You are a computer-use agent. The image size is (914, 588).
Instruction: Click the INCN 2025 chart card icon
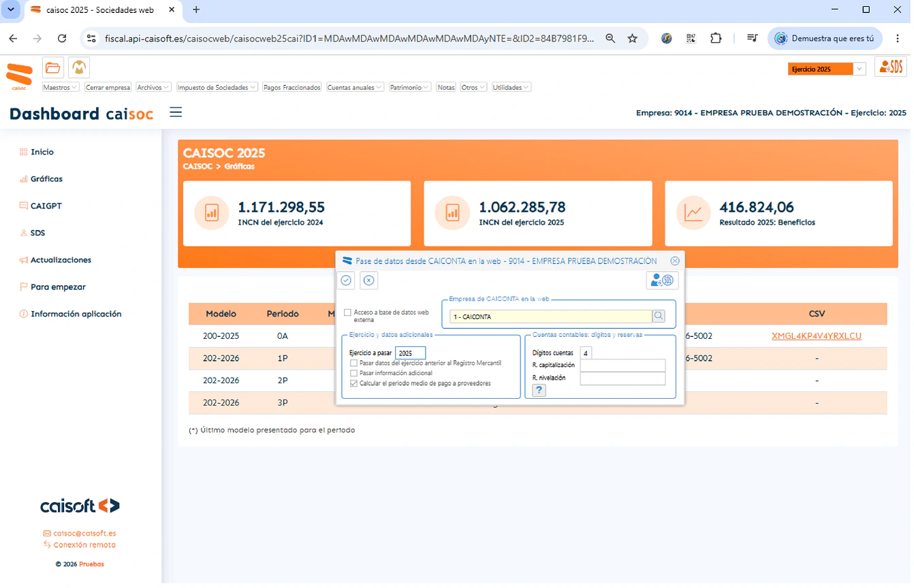pyautogui.click(x=452, y=213)
